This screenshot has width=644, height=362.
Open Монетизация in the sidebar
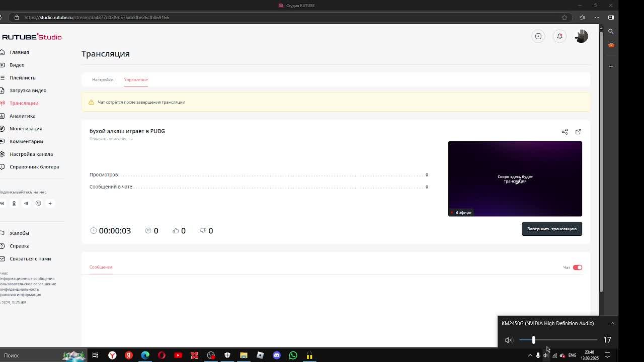click(26, 129)
